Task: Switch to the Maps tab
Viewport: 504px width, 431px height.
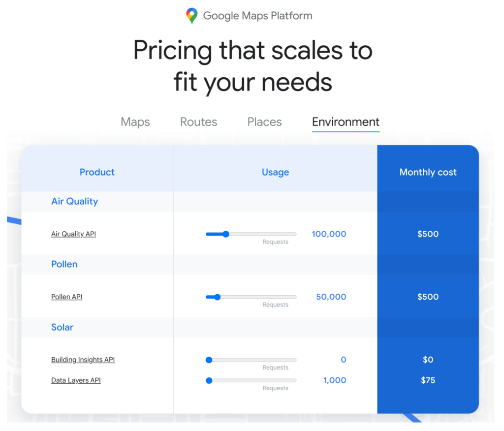Action: point(135,122)
